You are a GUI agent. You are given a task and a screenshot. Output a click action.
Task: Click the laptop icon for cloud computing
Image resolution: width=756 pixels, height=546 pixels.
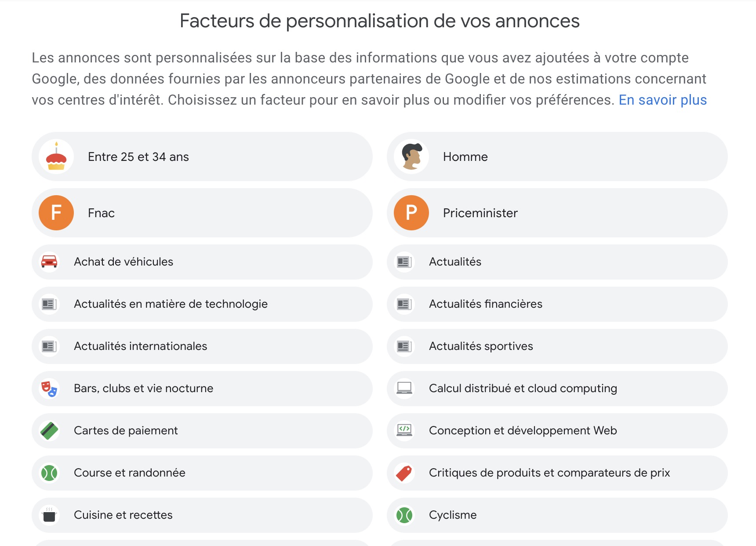[x=404, y=389]
